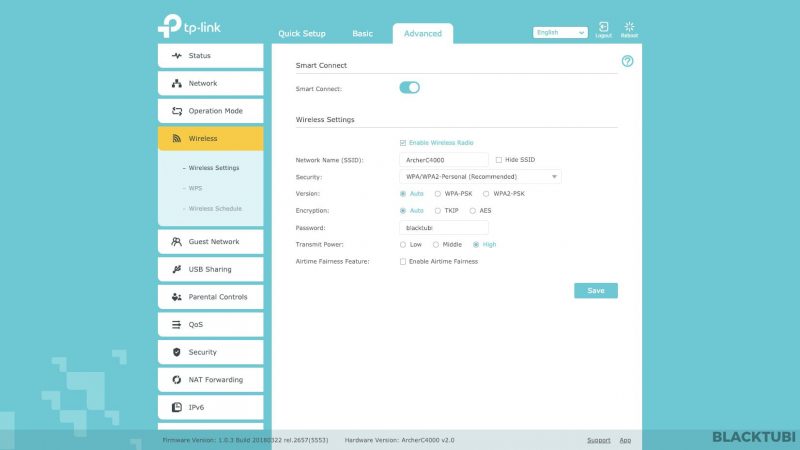The height and width of the screenshot is (450, 800).
Task: Click the Reboot icon
Action: pos(629,28)
